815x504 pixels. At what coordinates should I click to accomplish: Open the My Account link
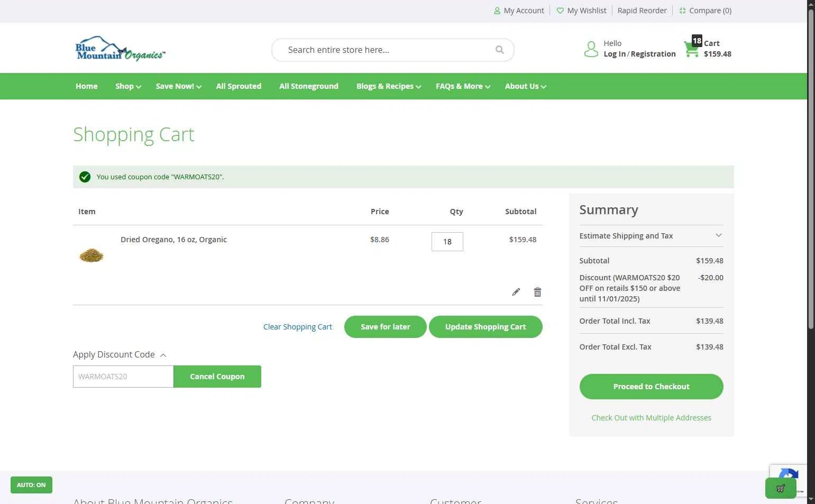click(x=524, y=11)
